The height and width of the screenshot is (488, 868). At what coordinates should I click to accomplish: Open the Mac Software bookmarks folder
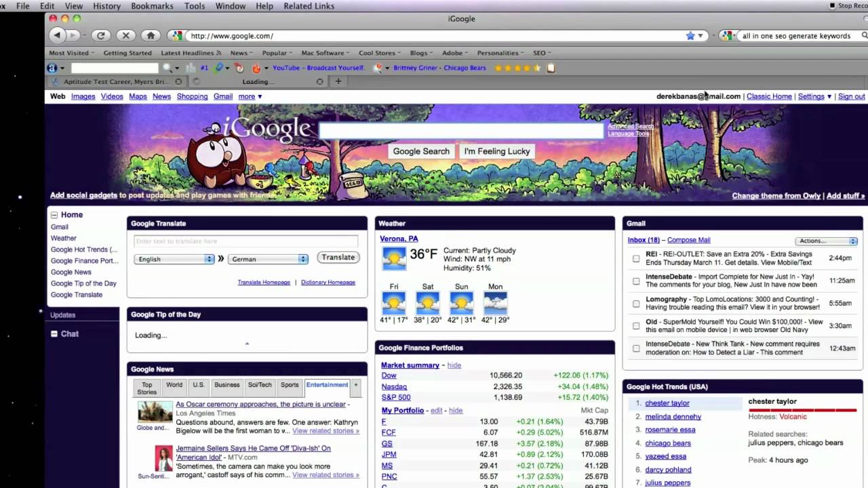[x=325, y=53]
